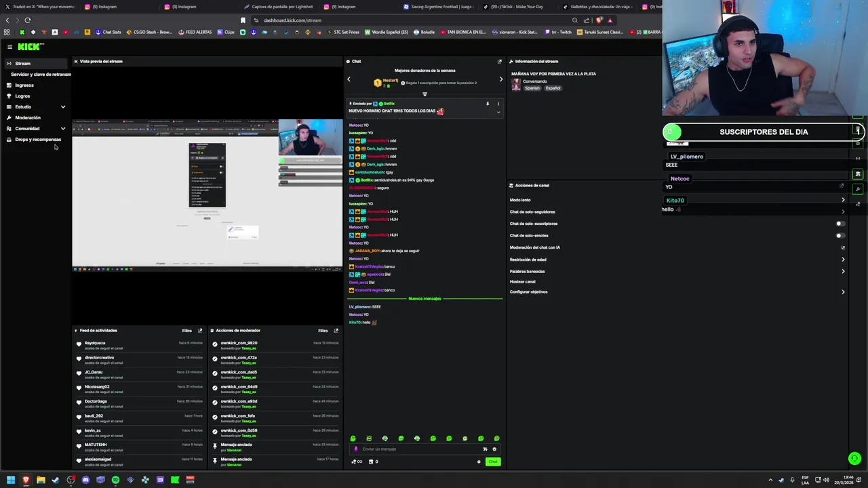The height and width of the screenshot is (488, 868).
Task: Pop out the Acciones de moderador panel
Action: [336, 331]
